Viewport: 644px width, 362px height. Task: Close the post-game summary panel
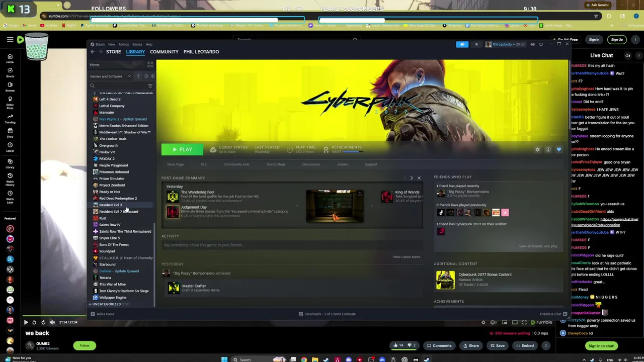pos(419,178)
